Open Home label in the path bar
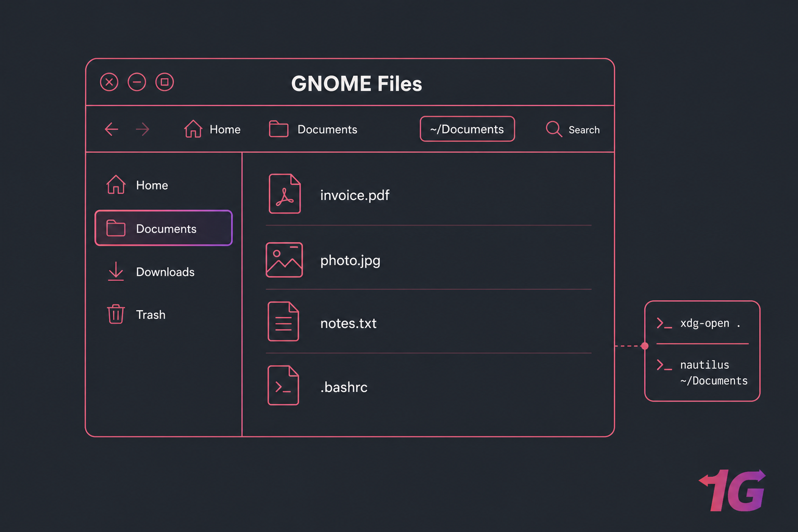This screenshot has width=798, height=532. coord(225,129)
